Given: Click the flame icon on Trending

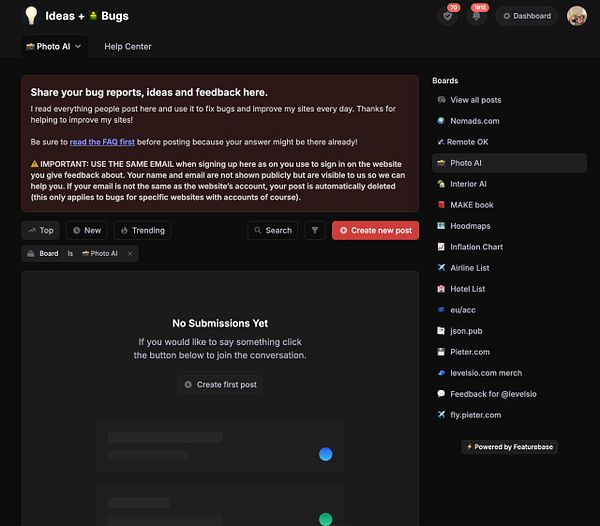Looking at the screenshot, I should [x=124, y=230].
